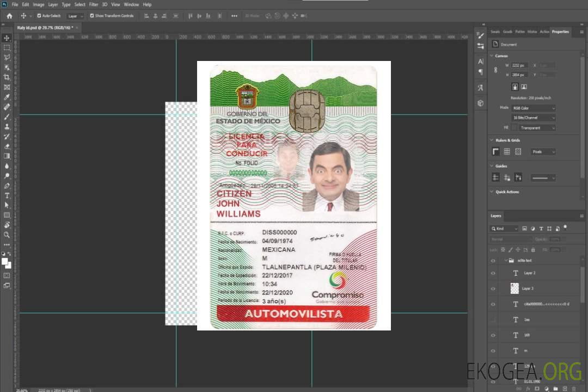The image size is (588, 392).
Task: Select the Move tool in the toolbox
Action: (7, 38)
